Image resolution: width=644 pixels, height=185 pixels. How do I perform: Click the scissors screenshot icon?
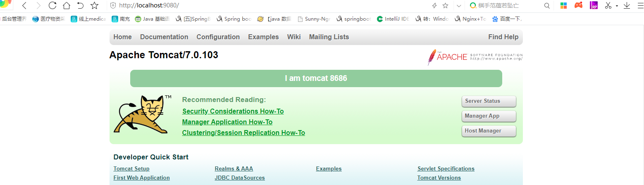click(x=608, y=6)
